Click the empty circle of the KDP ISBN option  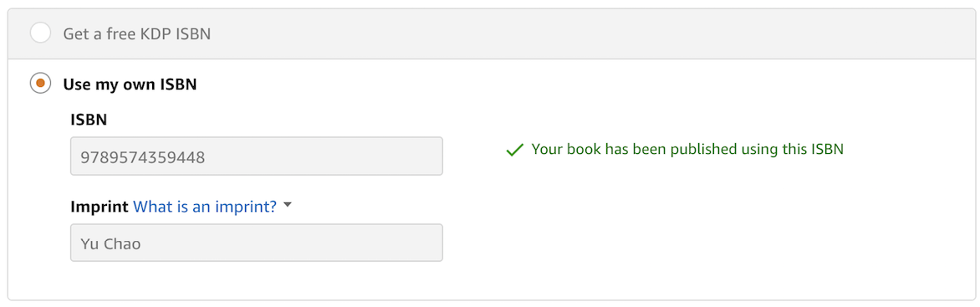pyautogui.click(x=41, y=33)
